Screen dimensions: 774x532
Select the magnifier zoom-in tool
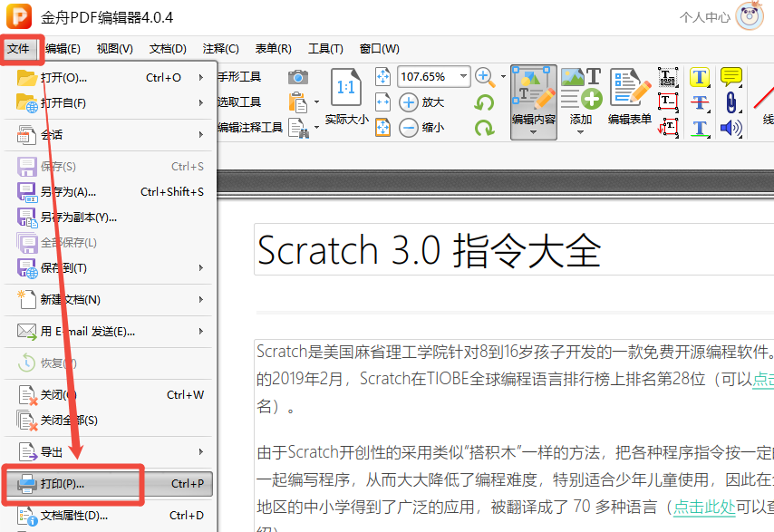click(x=484, y=77)
